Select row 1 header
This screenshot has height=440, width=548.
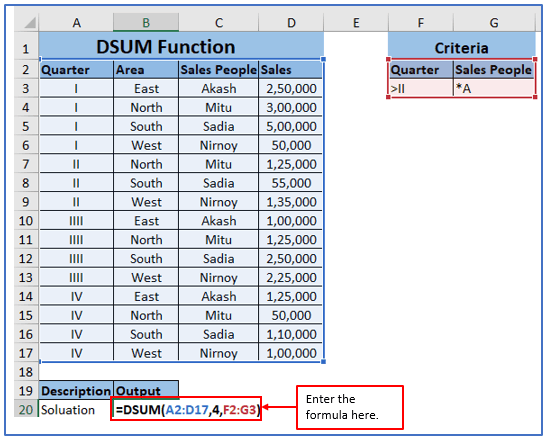(26, 46)
